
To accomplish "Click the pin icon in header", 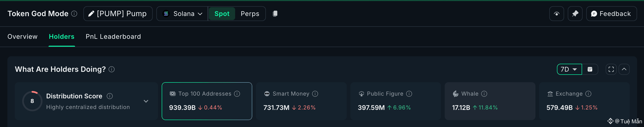I will pyautogui.click(x=575, y=13).
